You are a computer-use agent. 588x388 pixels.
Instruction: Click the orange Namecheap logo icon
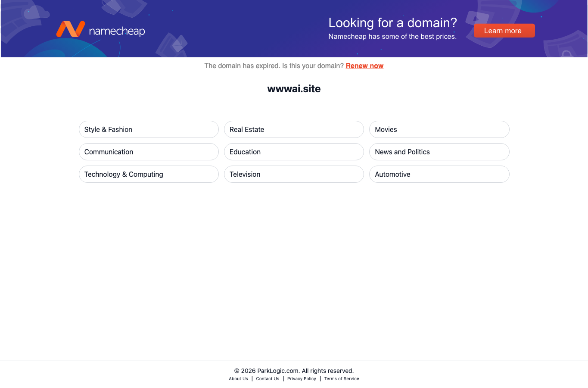71,29
